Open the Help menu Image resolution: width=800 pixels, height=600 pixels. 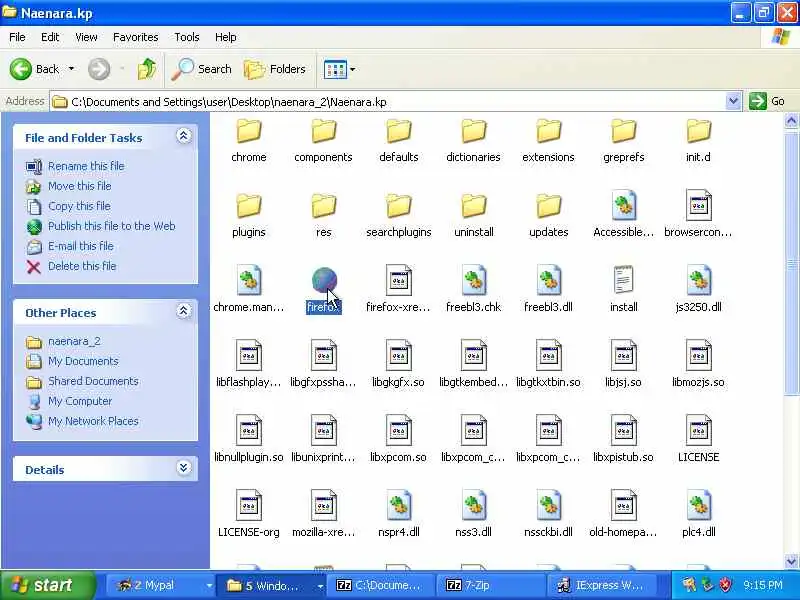(226, 37)
